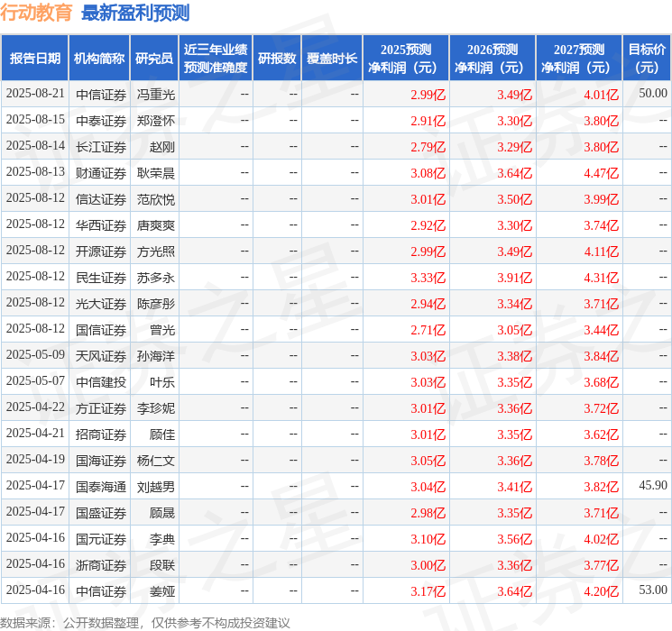
Task: Click institution 华西证券
Action: click(x=101, y=224)
